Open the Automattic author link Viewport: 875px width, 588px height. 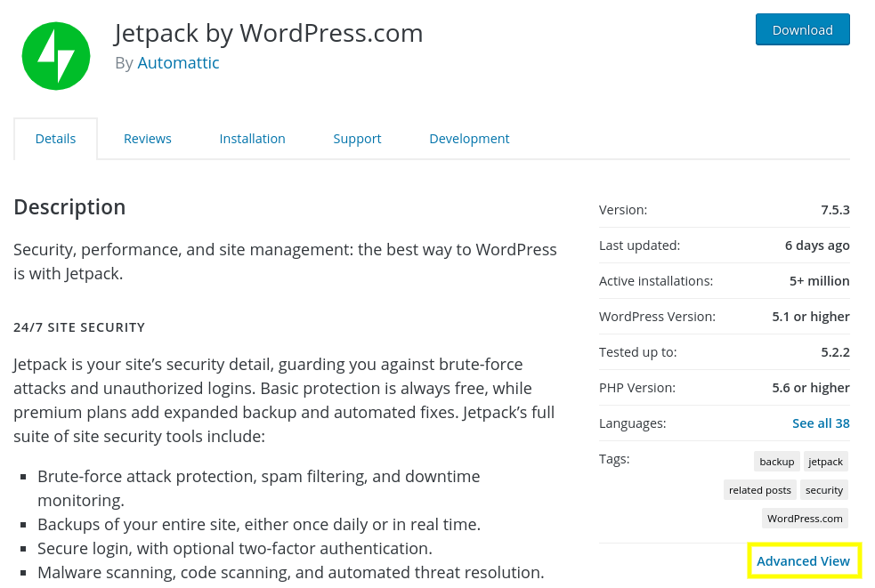point(178,62)
